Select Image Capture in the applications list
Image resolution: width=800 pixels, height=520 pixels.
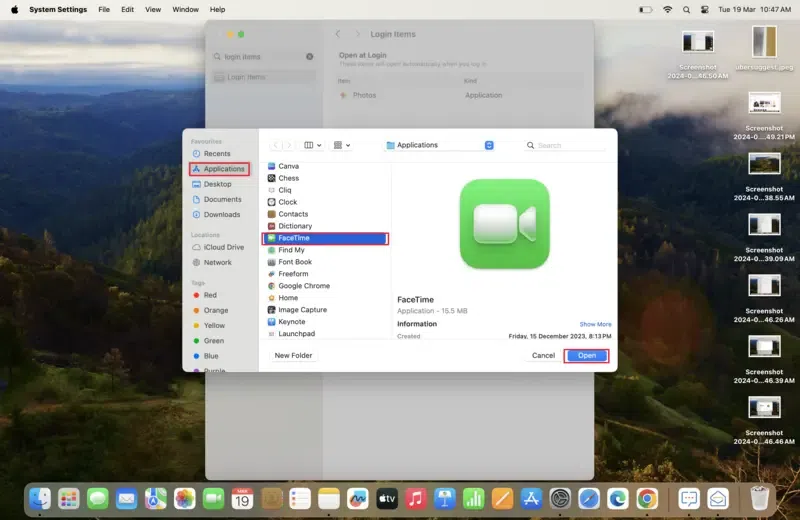click(326, 310)
